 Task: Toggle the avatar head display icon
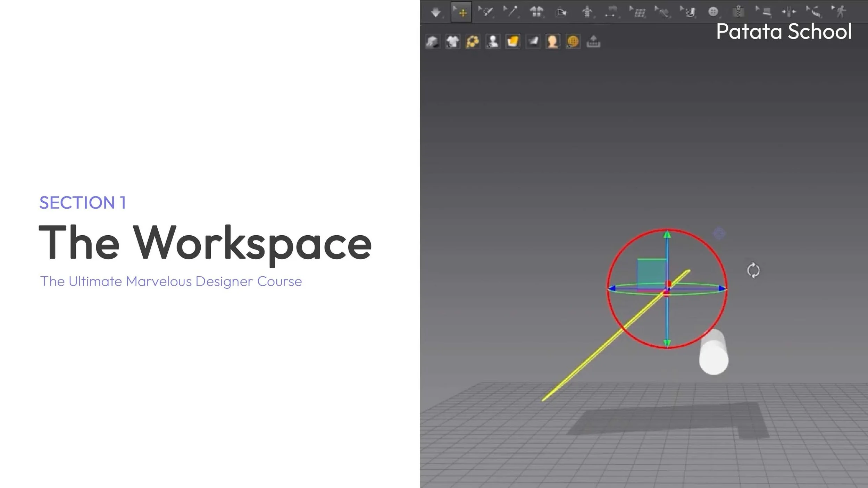click(x=552, y=42)
